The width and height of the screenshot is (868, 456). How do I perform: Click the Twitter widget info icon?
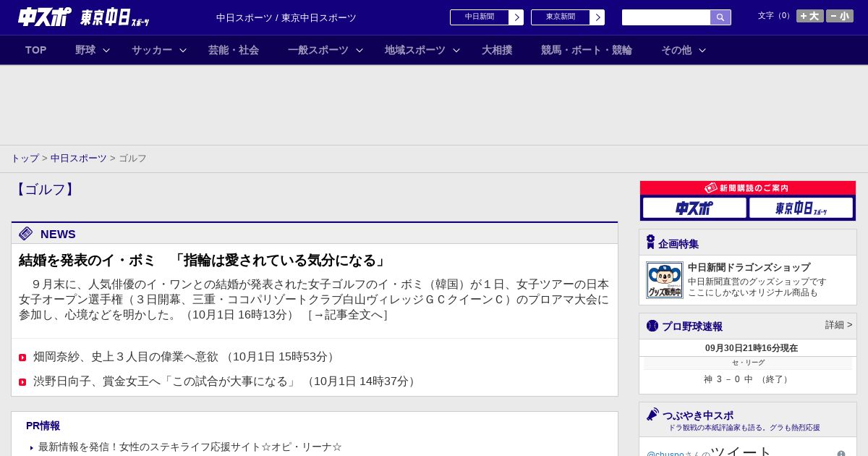(841, 454)
